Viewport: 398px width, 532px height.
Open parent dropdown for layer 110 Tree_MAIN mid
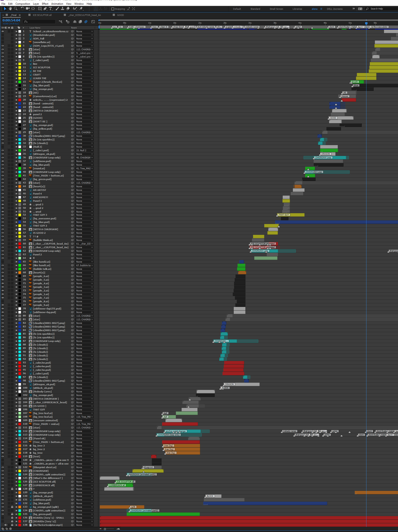pos(84,424)
